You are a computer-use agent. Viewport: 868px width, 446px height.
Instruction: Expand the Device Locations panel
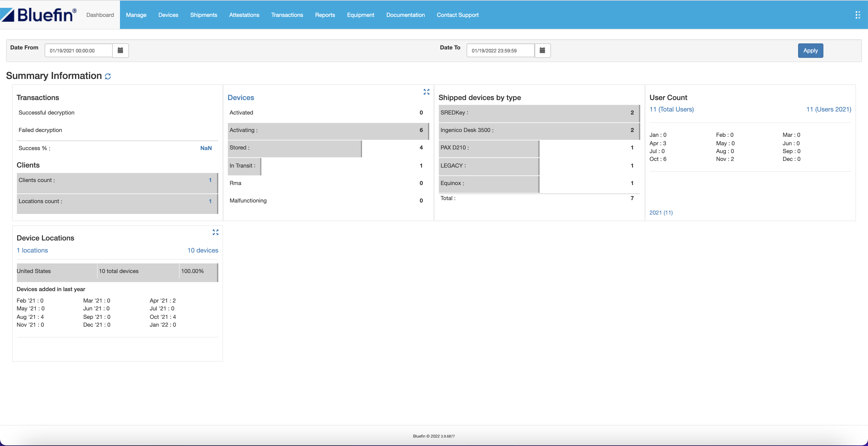pyautogui.click(x=215, y=232)
